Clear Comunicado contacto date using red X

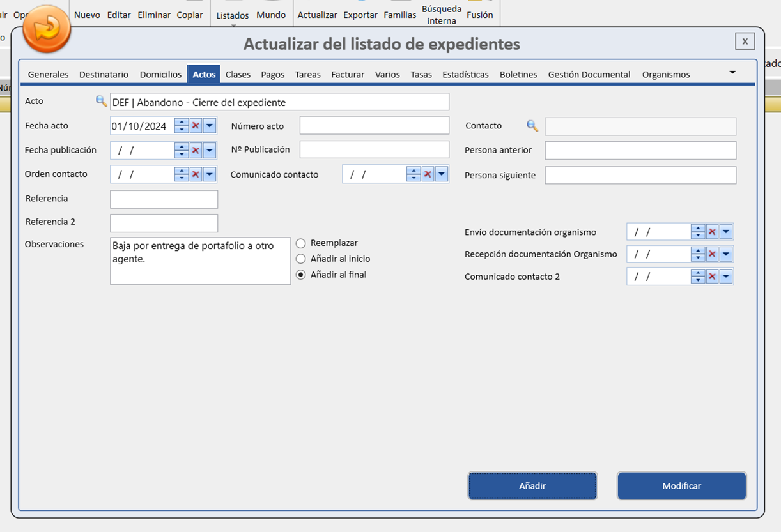(x=428, y=174)
